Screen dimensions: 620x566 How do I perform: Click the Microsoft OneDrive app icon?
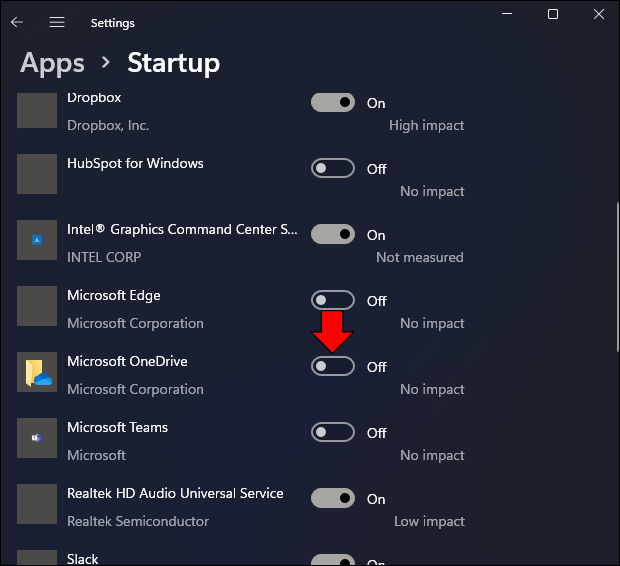tap(38, 372)
